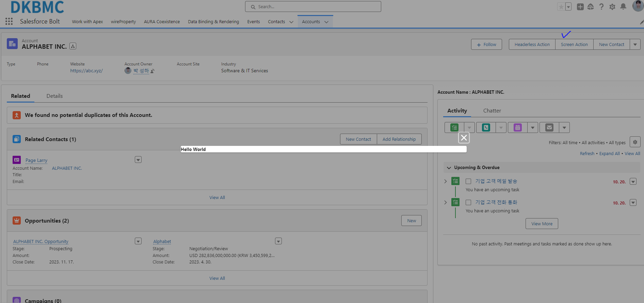Click the Email envelope icon
This screenshot has width=644, height=303.
point(549,127)
